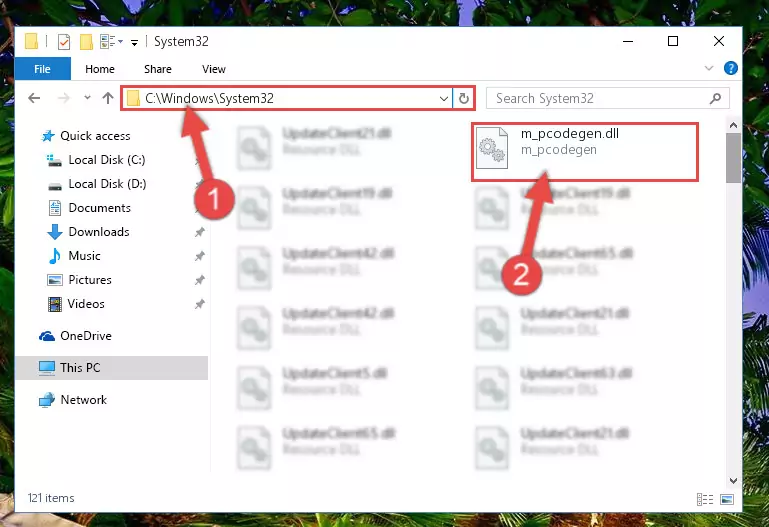Click the vertical scrollbar thumb

click(733, 158)
